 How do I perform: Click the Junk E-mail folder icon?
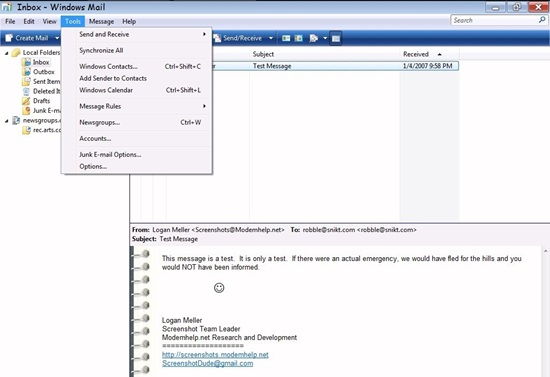point(26,110)
